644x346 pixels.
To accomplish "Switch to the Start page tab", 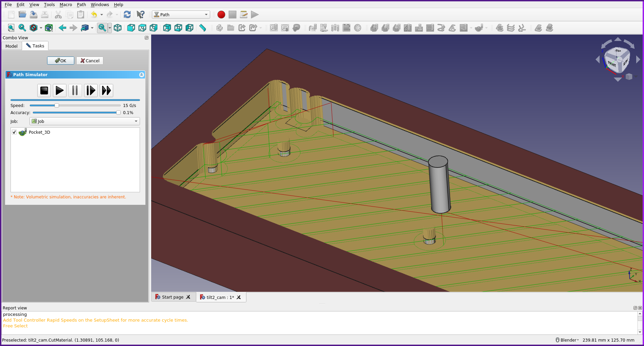I will coord(173,297).
